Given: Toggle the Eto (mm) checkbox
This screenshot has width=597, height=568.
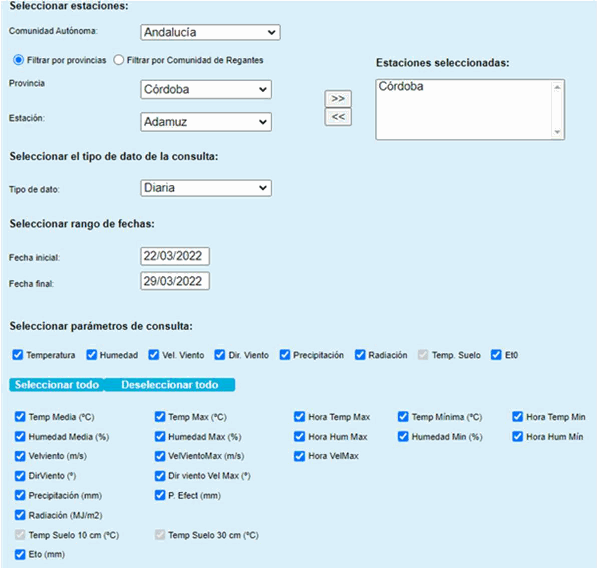Looking at the screenshot, I should (20, 554).
